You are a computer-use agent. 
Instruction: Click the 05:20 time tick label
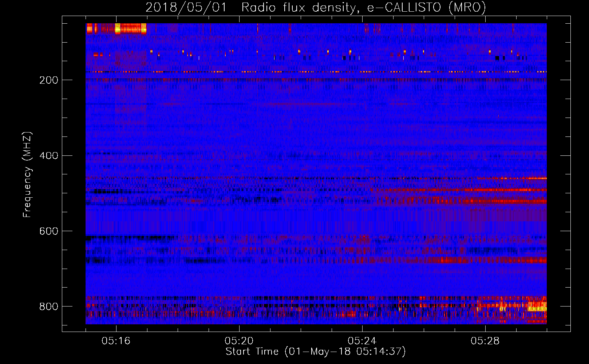click(239, 341)
